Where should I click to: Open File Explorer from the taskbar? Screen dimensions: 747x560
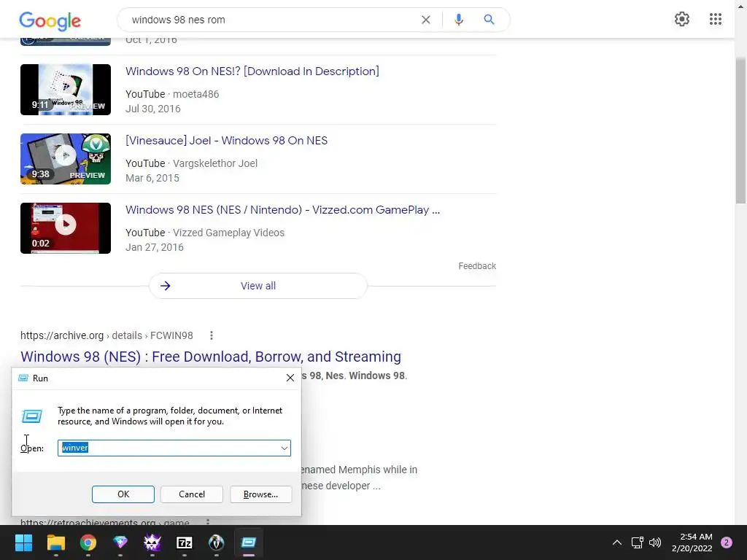55,542
